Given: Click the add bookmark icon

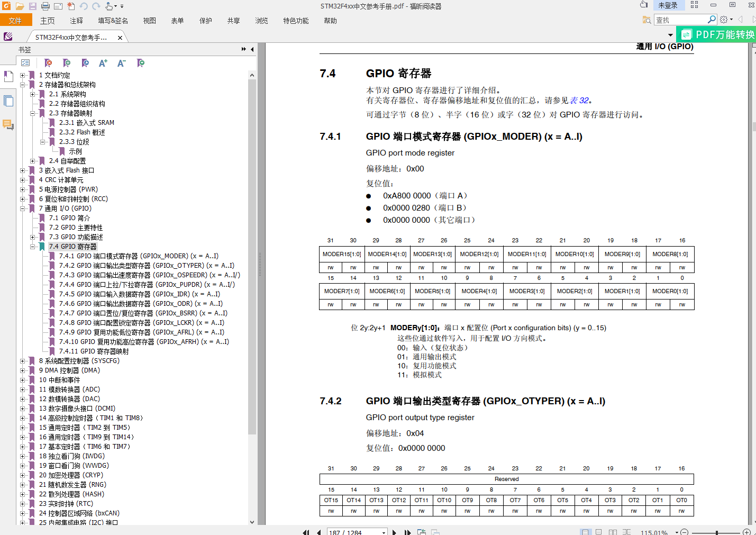Looking at the screenshot, I should (x=67, y=62).
